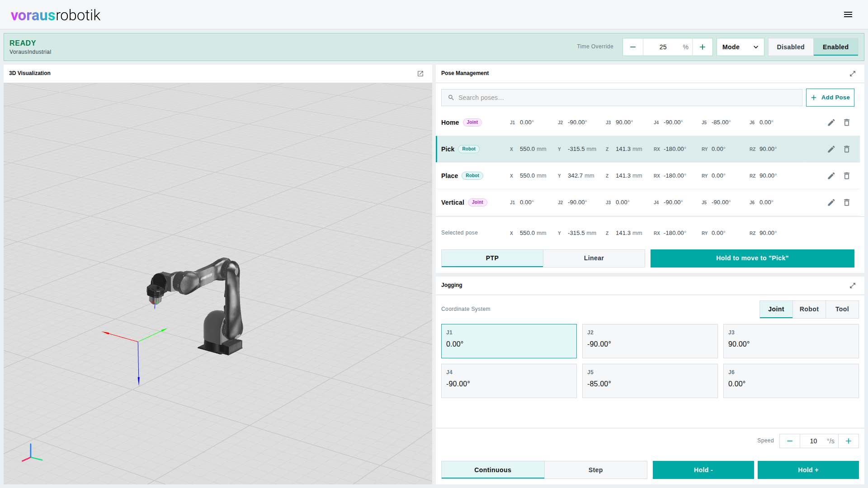Viewport: 868px width, 488px height.
Task: Select PTP motion type
Action: pyautogui.click(x=492, y=258)
